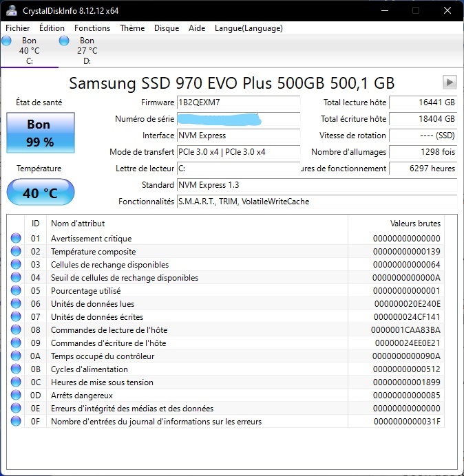The image size is (464, 476).
Task: Click status orb for Température composite row
Action: (16, 251)
